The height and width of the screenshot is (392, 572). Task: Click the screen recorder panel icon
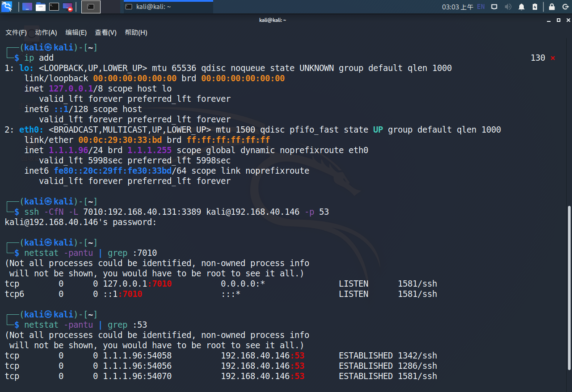(67, 7)
